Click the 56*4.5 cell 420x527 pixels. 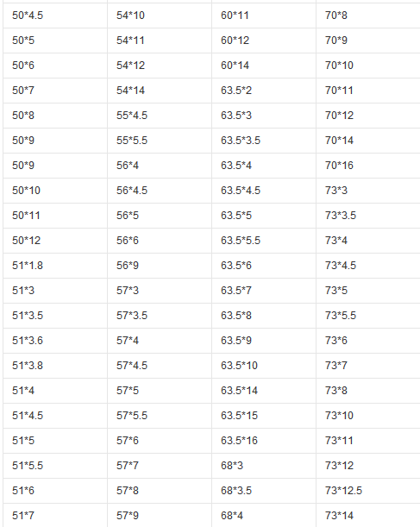[160, 191]
